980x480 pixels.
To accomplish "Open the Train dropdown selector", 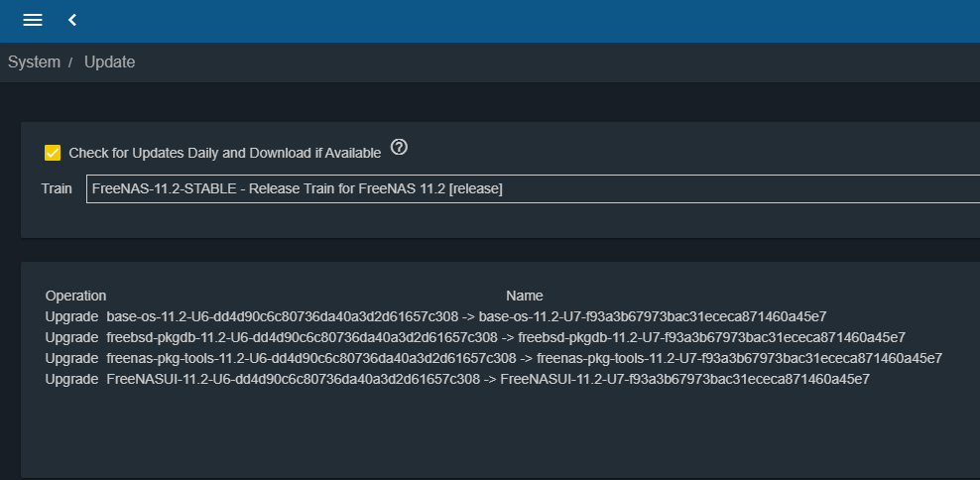I will tap(533, 188).
